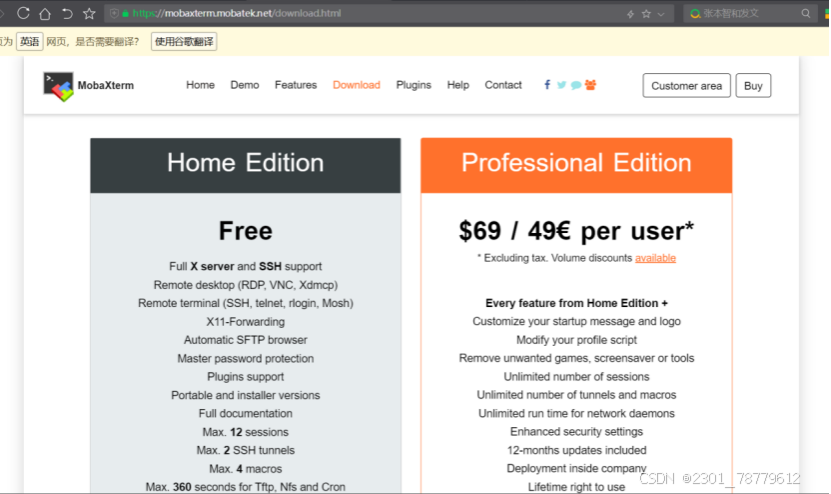
Task: Open the Features menu item
Action: coord(296,85)
